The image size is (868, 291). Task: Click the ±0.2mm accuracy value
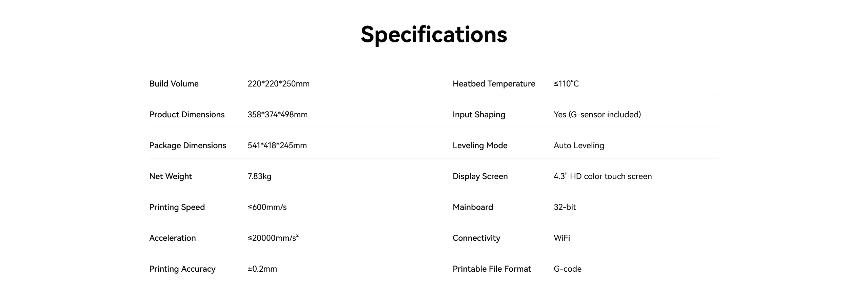pyautogui.click(x=262, y=269)
